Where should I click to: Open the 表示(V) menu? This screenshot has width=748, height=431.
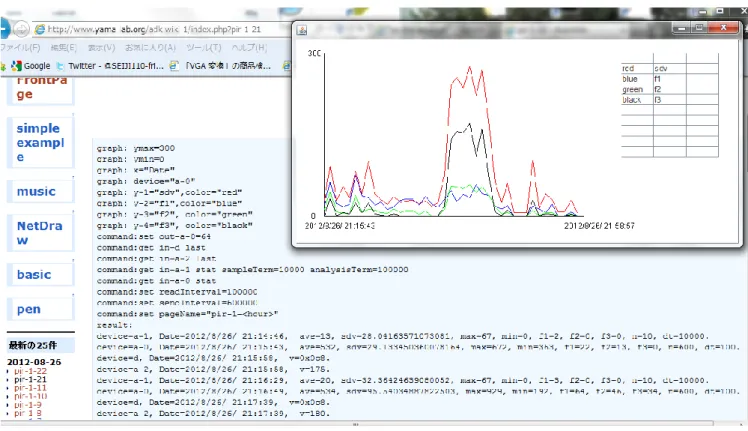[101, 48]
